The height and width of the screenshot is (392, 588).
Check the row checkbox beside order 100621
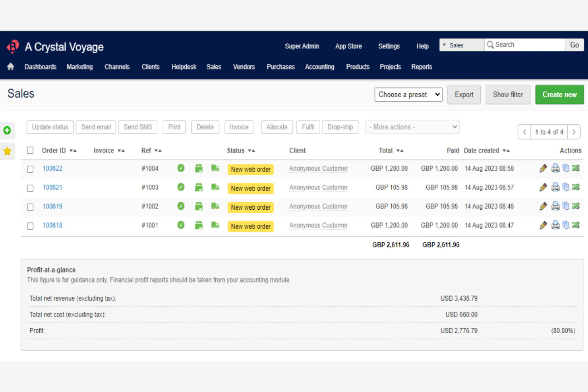tap(30, 188)
